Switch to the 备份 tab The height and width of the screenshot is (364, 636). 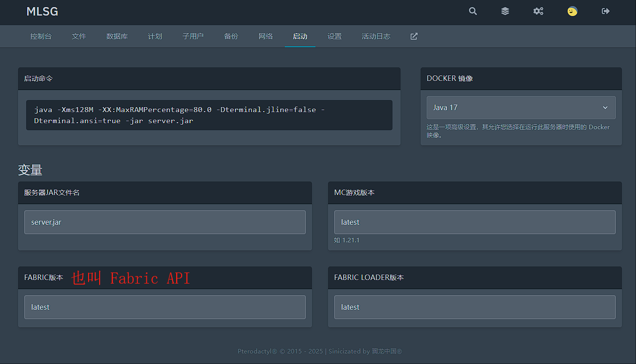(231, 36)
